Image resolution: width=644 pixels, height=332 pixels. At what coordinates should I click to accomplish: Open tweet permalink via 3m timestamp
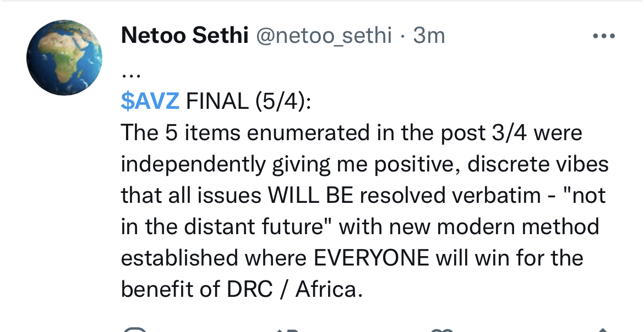pyautogui.click(x=429, y=35)
